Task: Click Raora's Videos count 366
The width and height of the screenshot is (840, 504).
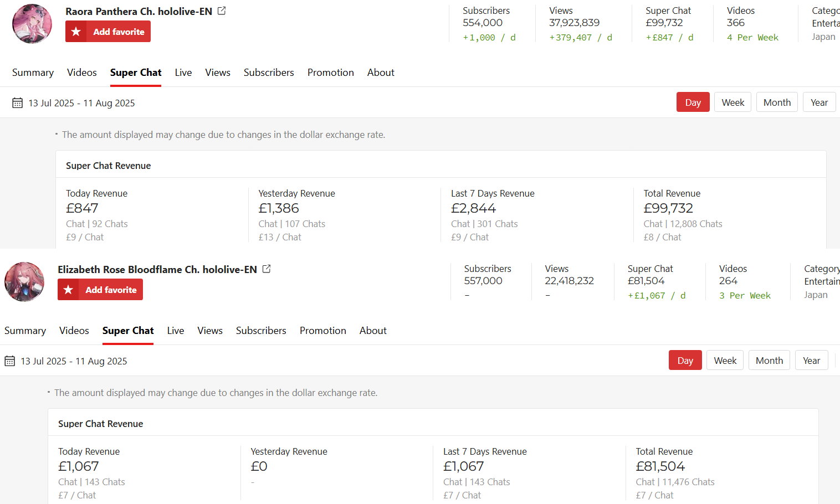Action: click(736, 23)
